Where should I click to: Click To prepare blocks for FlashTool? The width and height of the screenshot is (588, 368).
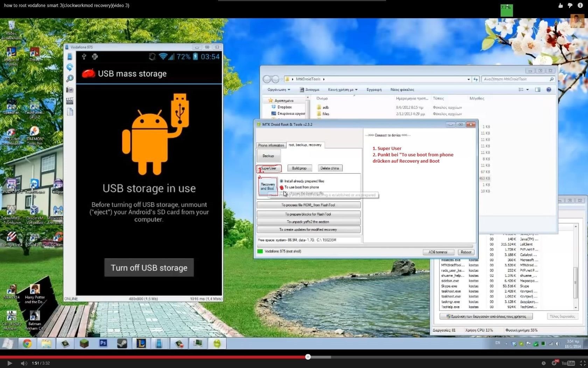(x=308, y=214)
